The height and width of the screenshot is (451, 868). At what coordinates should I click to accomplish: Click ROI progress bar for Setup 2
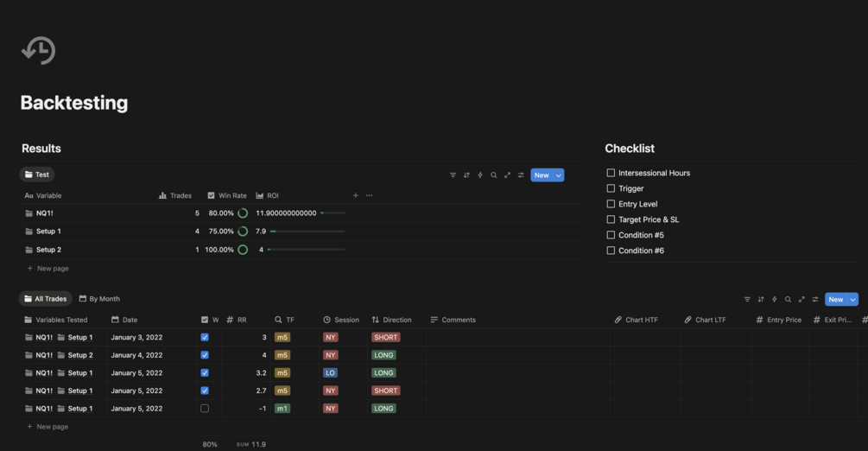tap(307, 250)
